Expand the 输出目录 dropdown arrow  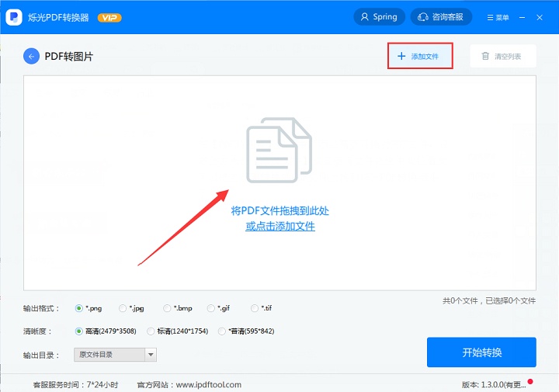pos(151,355)
